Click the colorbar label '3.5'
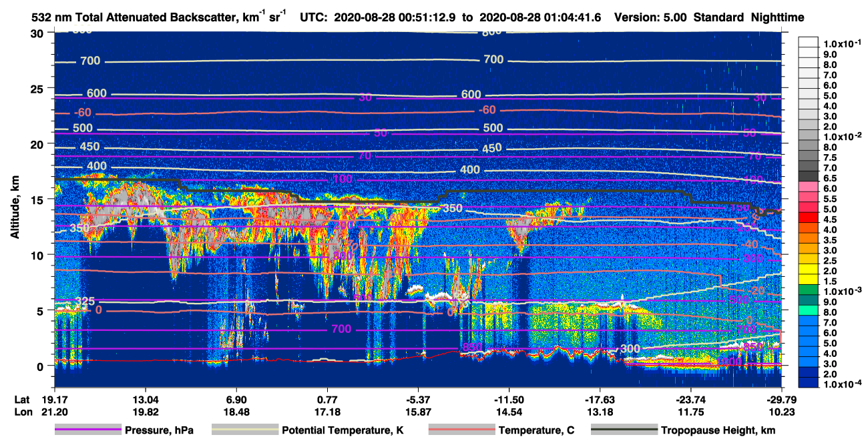The height and width of the screenshot is (445, 868). [x=829, y=240]
